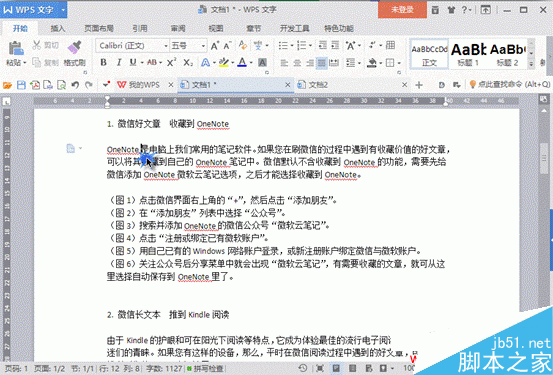Click the new tab plus icon
Screen dimensions: 553x375
click(x=419, y=85)
